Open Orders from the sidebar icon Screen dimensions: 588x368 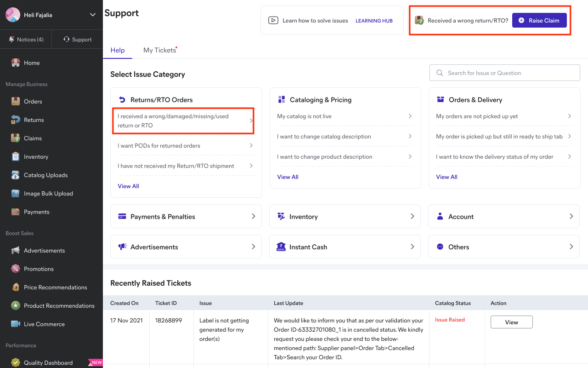click(x=16, y=101)
